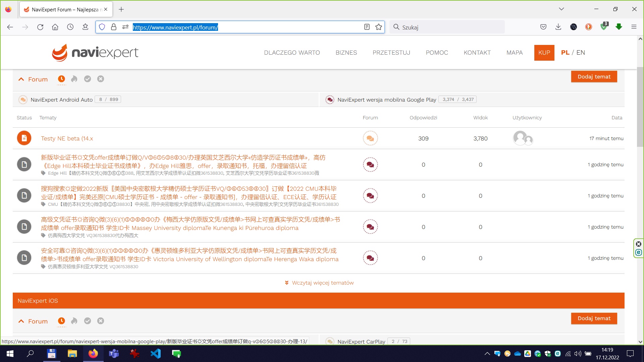Click forum bubble icon in the CMU topic row

coord(370,196)
